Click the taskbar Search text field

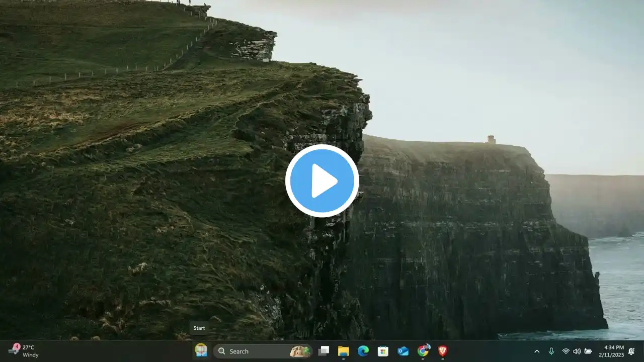[257, 351]
